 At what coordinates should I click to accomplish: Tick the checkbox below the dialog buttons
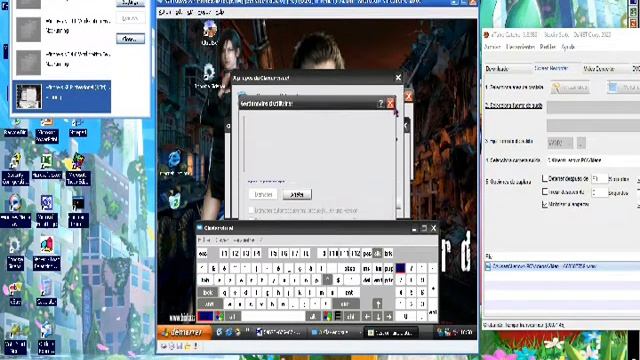[251, 210]
